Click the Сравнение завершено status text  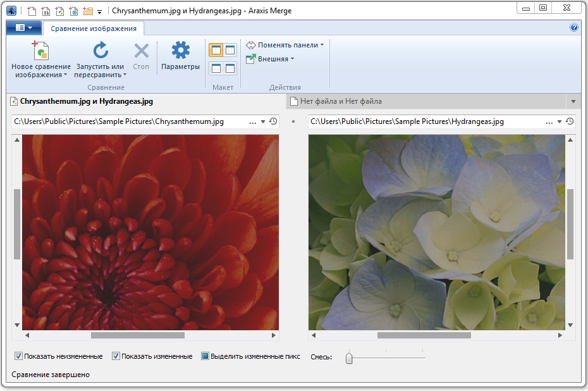(51, 375)
